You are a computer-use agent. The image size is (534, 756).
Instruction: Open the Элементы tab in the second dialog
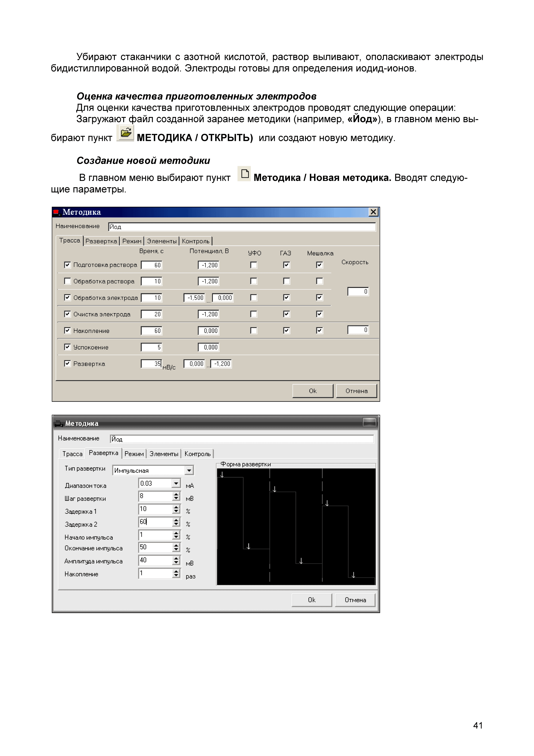[x=164, y=454]
